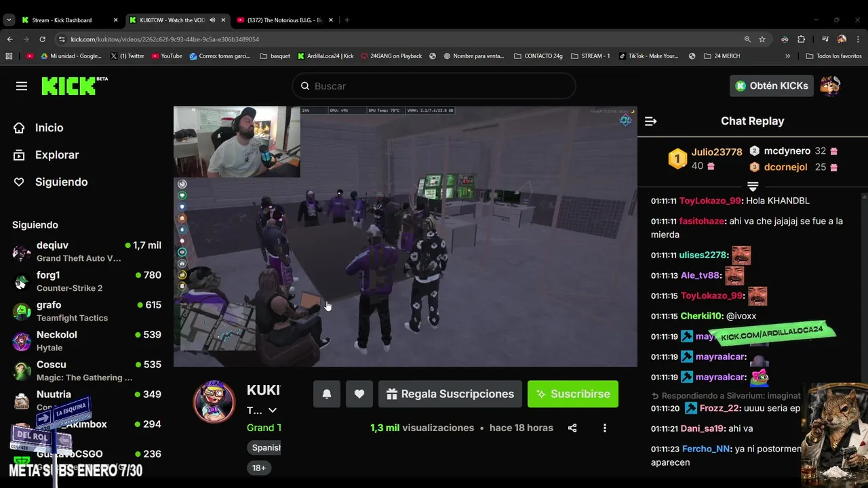The image size is (868, 488).
Task: Mute the KUKITOW tab audio icon
Action: tap(212, 20)
